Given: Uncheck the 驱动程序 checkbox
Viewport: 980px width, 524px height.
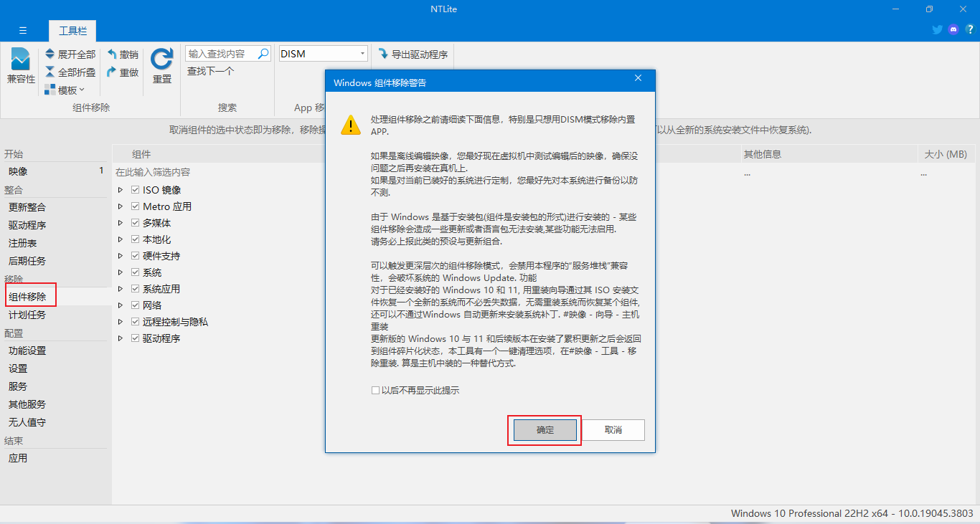Looking at the screenshot, I should coord(135,338).
